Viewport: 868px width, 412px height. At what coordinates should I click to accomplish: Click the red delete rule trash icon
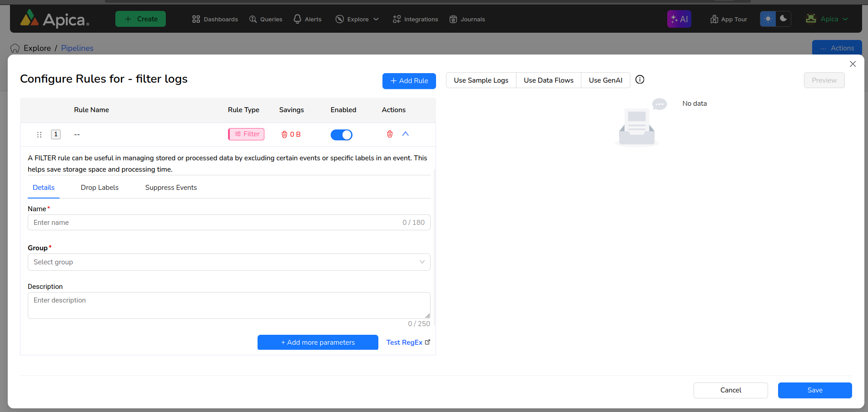(x=389, y=134)
